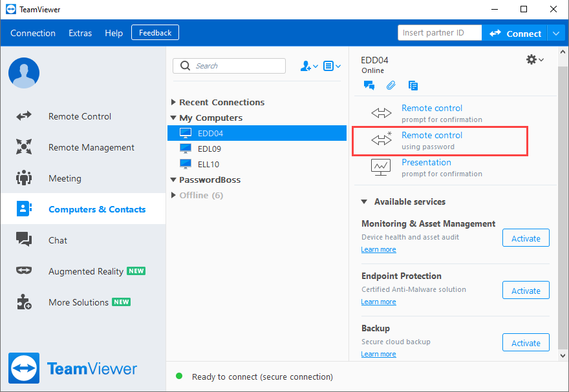The height and width of the screenshot is (392, 569).
Task: Click the scrollbar up arrow
Action: 563,52
